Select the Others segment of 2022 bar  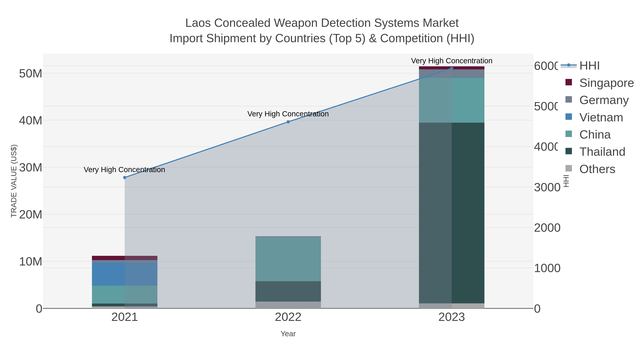(x=288, y=305)
